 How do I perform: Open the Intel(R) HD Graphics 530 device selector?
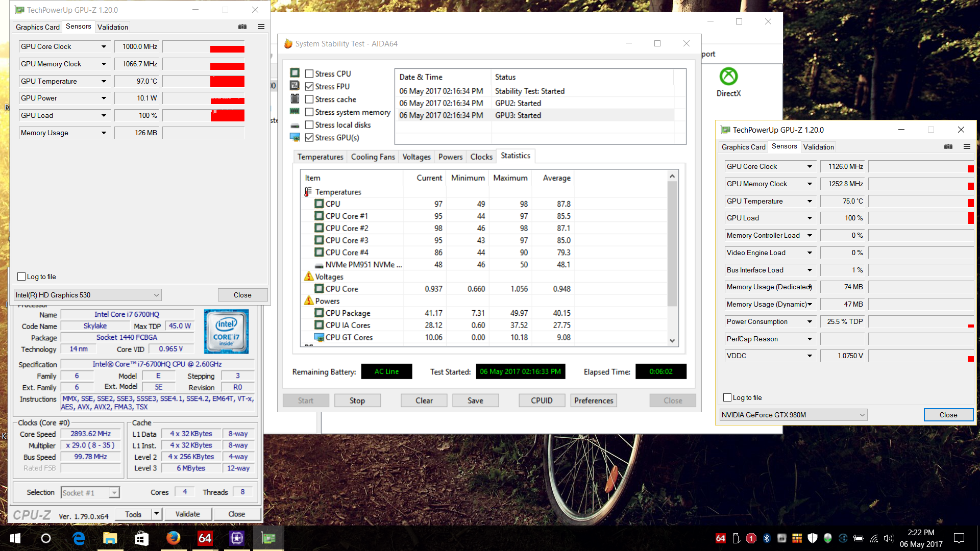pos(87,295)
